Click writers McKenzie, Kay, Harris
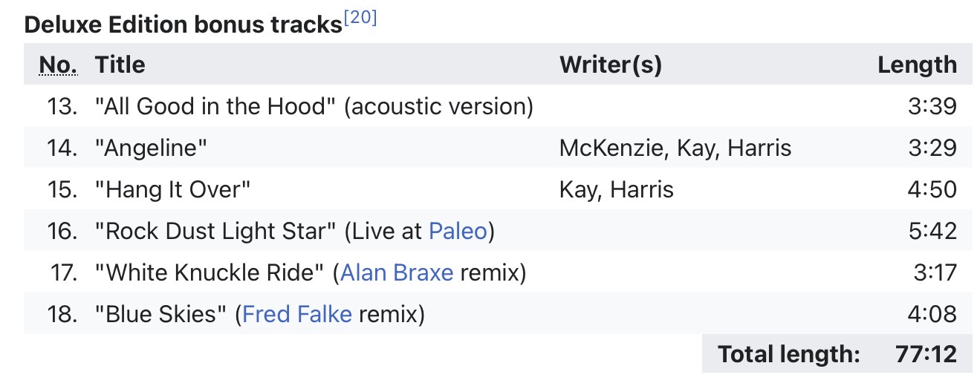Viewport: 980px width, 386px height. 675,148
